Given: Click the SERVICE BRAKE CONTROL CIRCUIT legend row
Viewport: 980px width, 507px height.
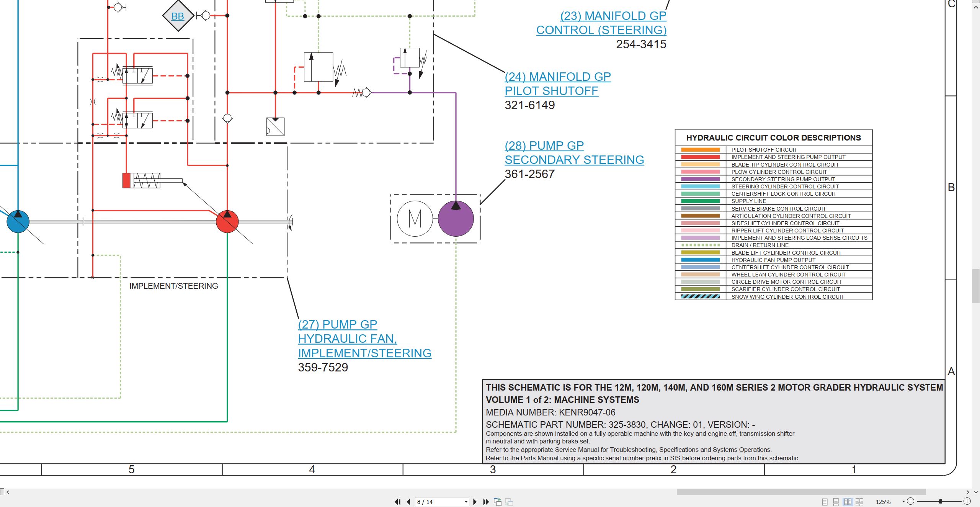Looking at the screenshot, I should pyautogui.click(x=774, y=209).
